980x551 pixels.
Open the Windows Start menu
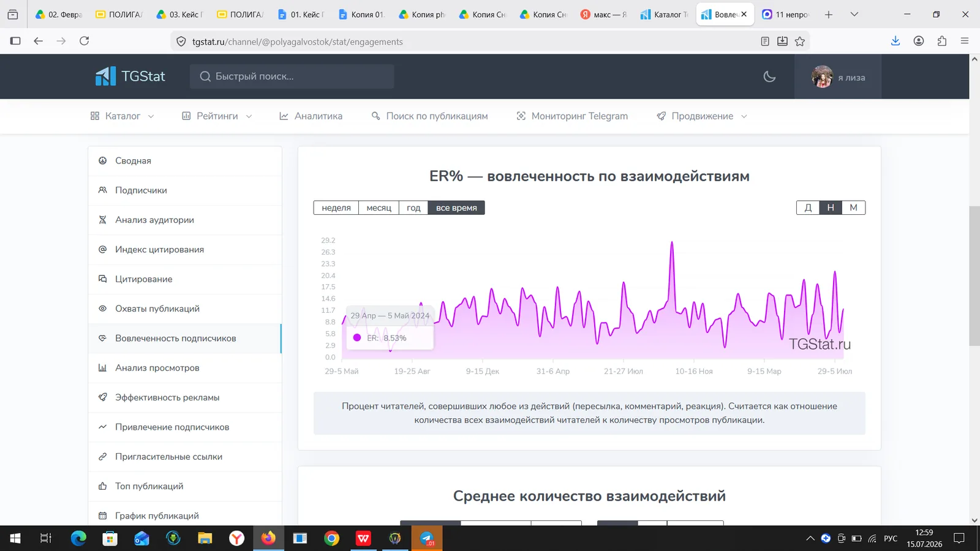[x=15, y=538]
